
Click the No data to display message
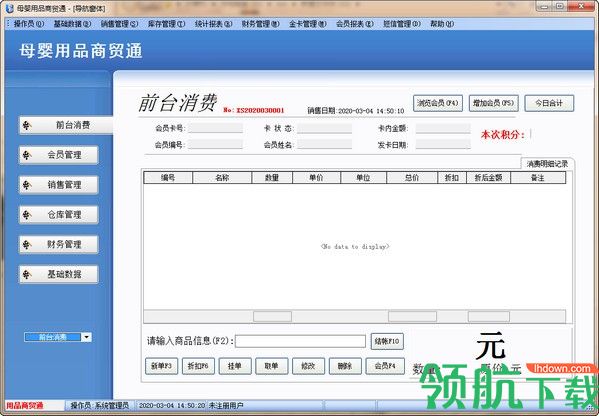(355, 246)
